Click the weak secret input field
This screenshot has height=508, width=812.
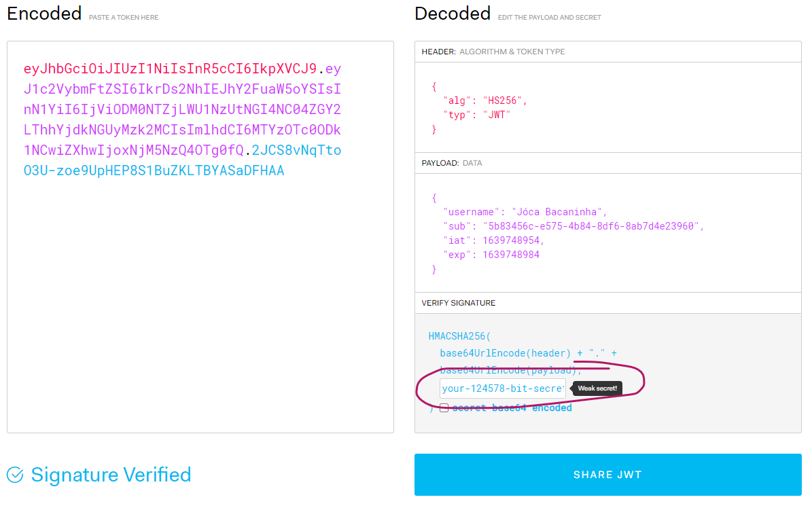[x=501, y=388]
